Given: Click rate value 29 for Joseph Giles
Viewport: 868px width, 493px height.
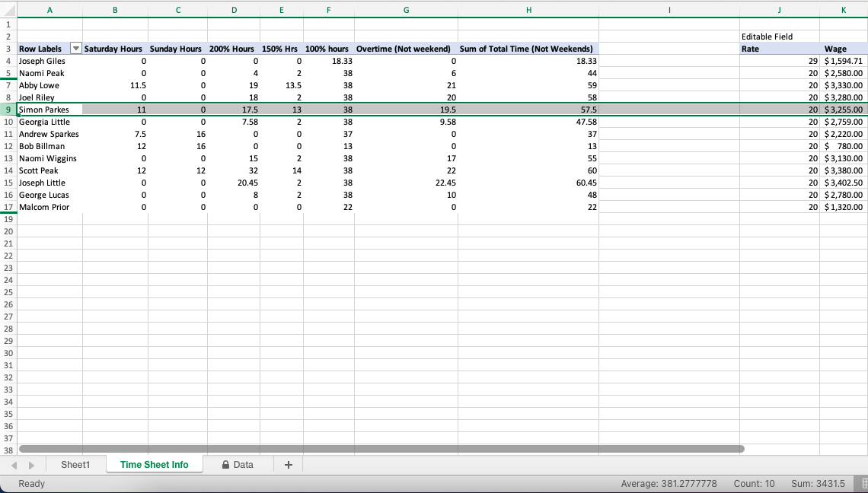Looking at the screenshot, I should click(x=780, y=61).
